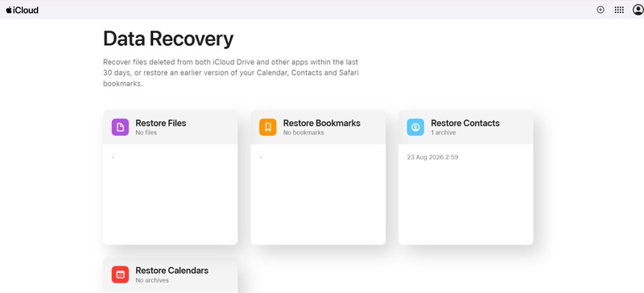644x293 pixels.
Task: Click the recovery description paragraph
Action: tap(231, 72)
